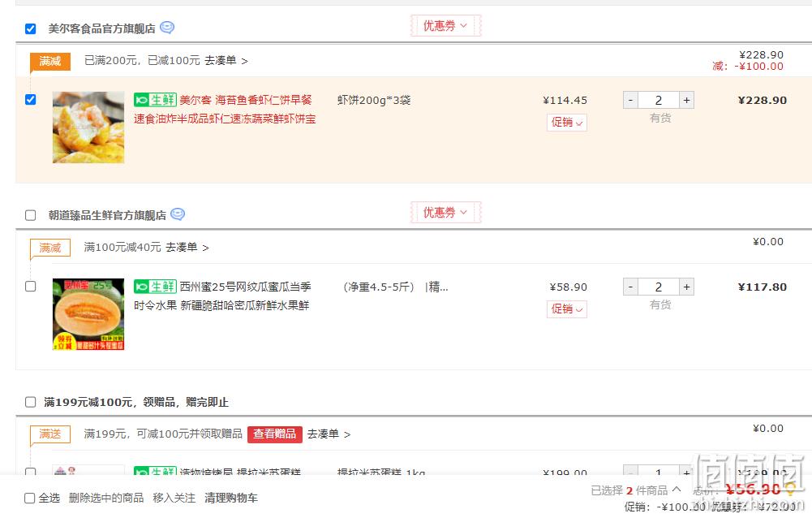This screenshot has width=812, height=518.
Task: Open 美尔客 海苔鱼香虾仁饼 product title link
Action: (225, 110)
